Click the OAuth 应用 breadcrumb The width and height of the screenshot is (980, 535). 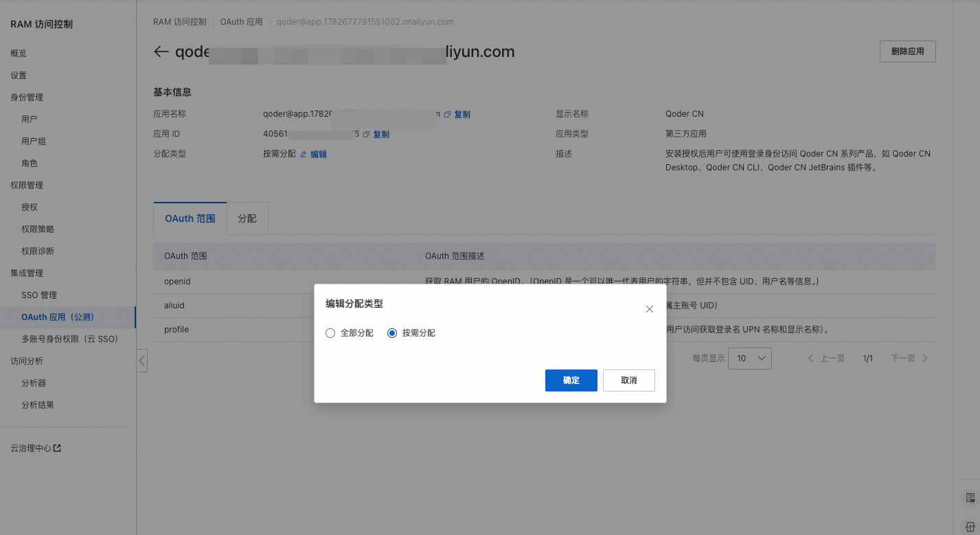click(x=241, y=22)
